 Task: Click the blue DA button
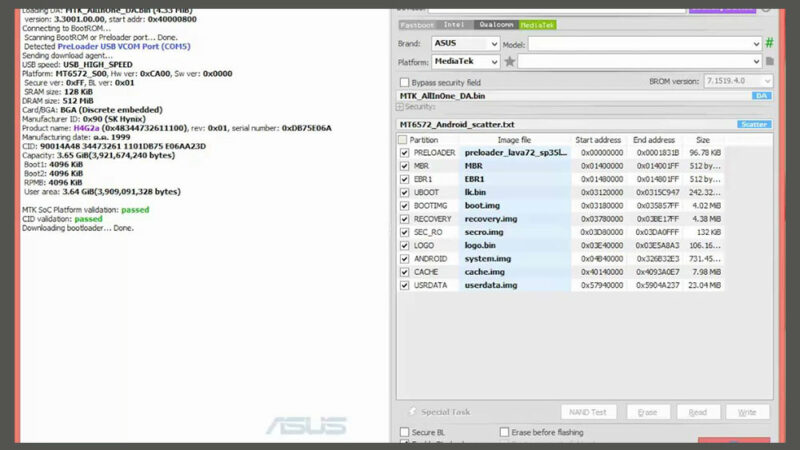click(x=761, y=95)
